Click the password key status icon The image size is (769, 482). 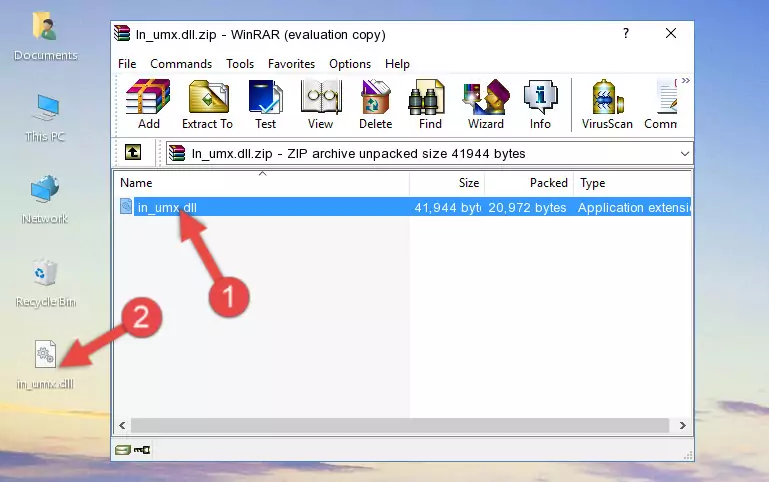142,450
